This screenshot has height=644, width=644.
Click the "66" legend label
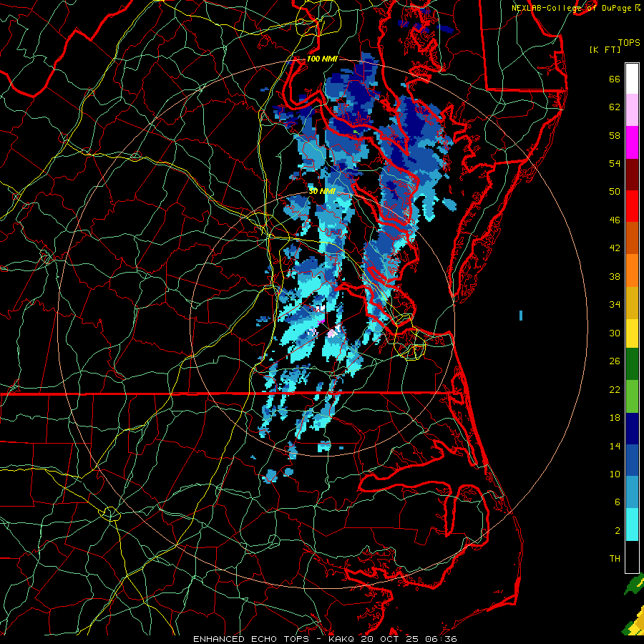(615, 79)
